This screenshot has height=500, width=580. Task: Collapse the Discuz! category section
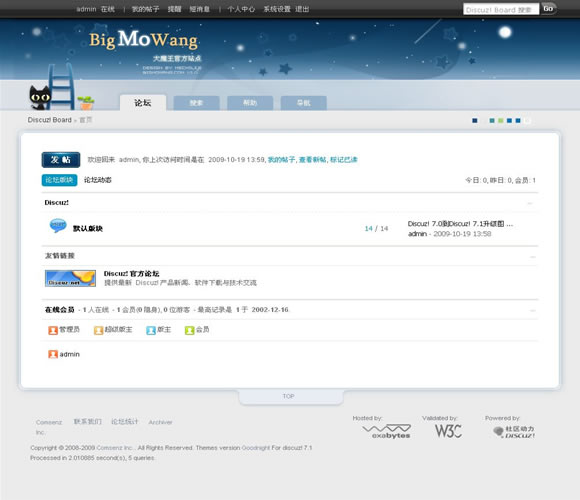(530, 203)
